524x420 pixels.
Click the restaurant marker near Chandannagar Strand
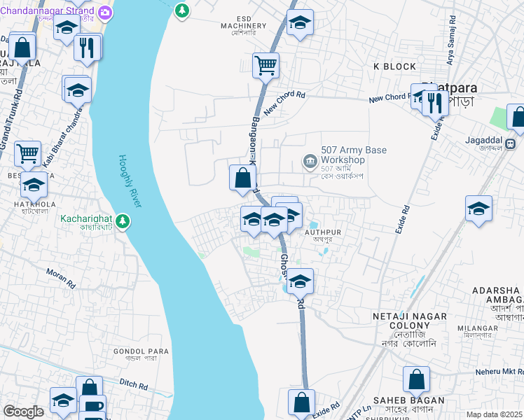[88, 48]
